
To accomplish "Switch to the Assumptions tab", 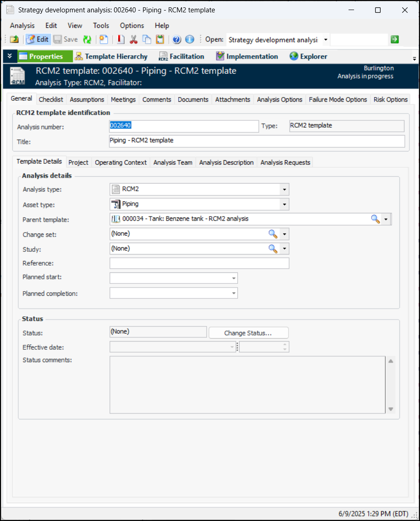I will pyautogui.click(x=87, y=100).
